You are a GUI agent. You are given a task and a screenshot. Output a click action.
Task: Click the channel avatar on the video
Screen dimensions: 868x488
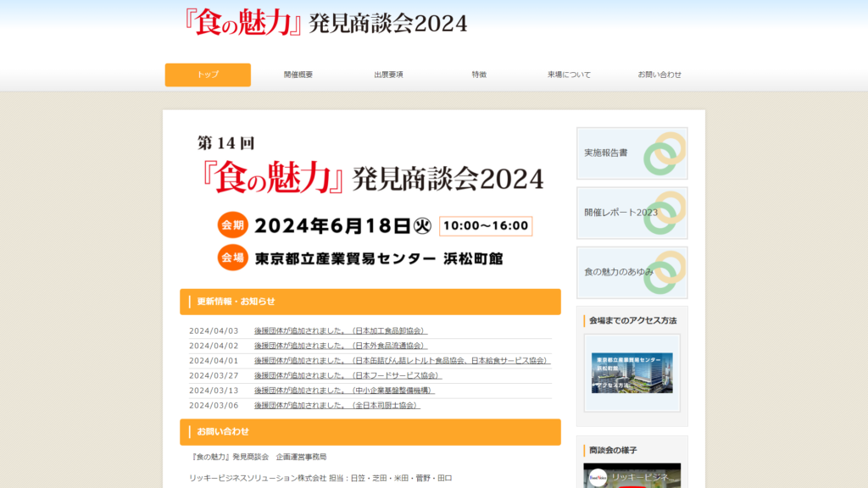point(598,478)
